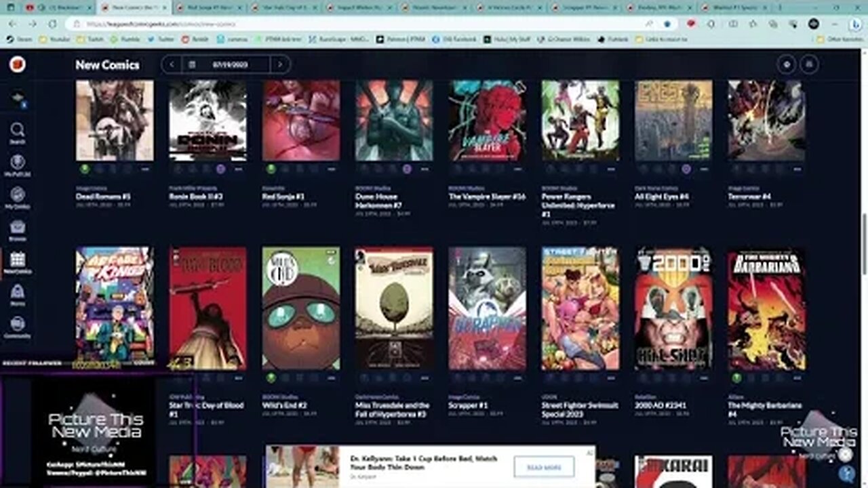Open the 2000 AD #2341 cover thumbnail

click(673, 308)
